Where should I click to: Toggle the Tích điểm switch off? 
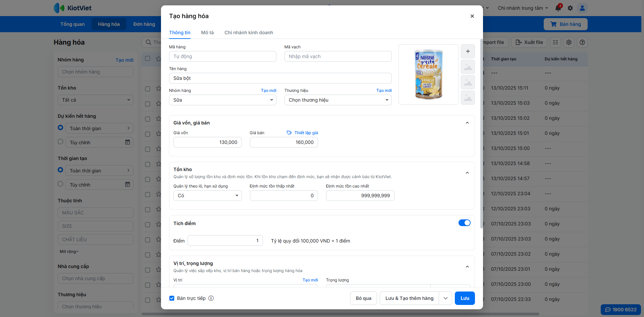(x=464, y=223)
